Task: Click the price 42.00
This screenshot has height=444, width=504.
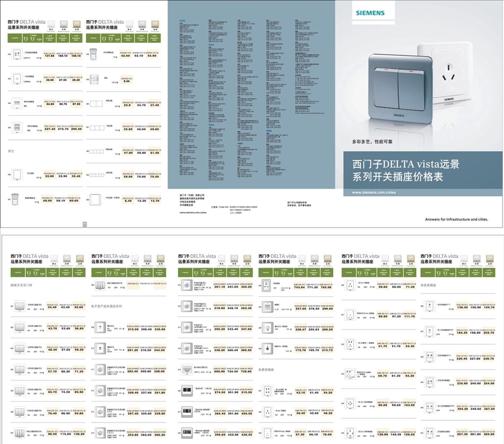Action: tap(126, 56)
